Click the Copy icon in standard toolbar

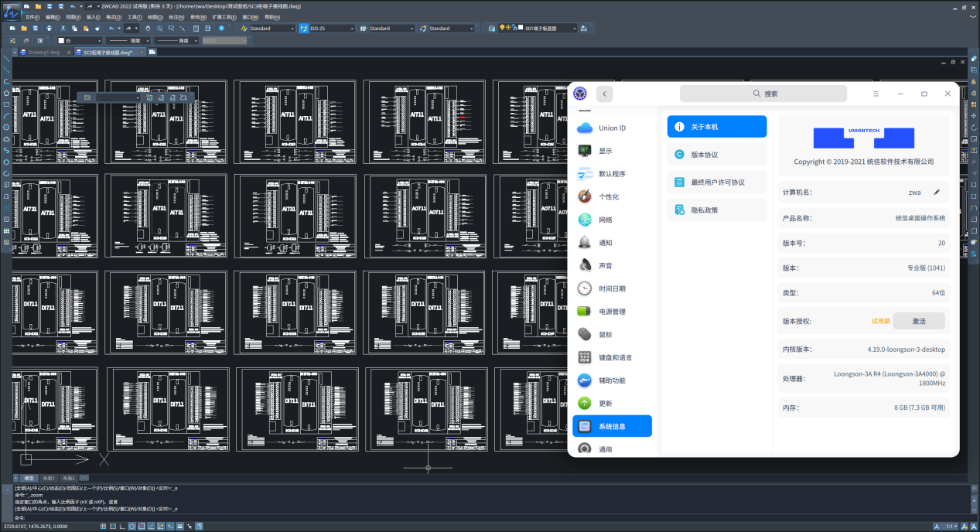pyautogui.click(x=74, y=29)
